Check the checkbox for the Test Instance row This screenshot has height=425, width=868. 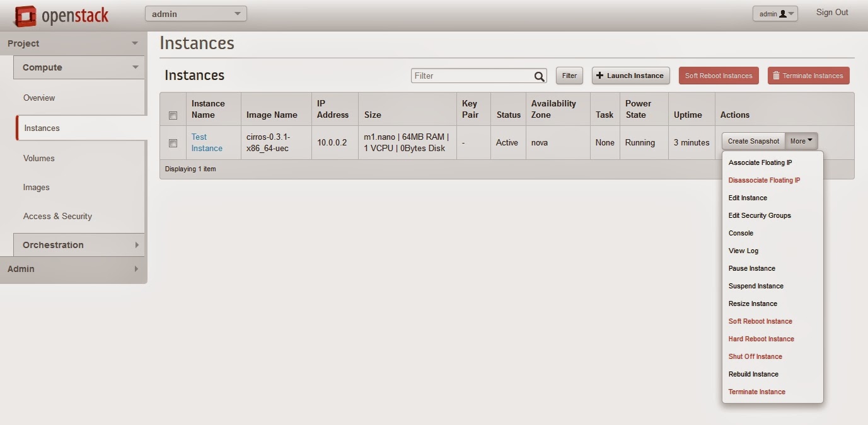click(173, 142)
